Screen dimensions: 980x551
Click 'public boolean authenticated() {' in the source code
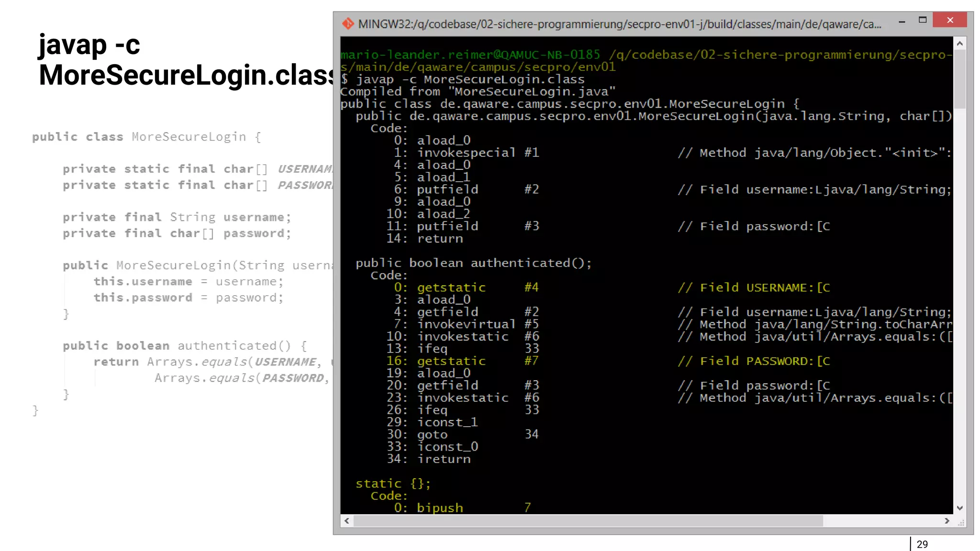(x=185, y=346)
